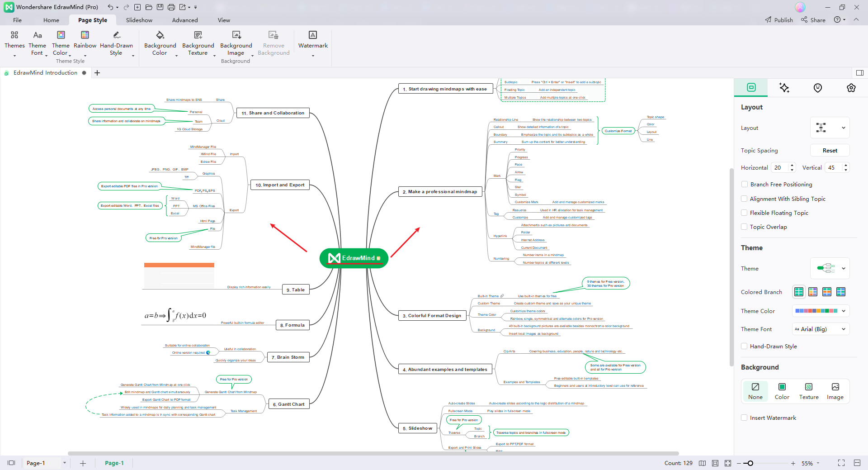Viewport: 868px width, 470px height.
Task: Switch to the smiley icon panel
Action: coord(818,88)
